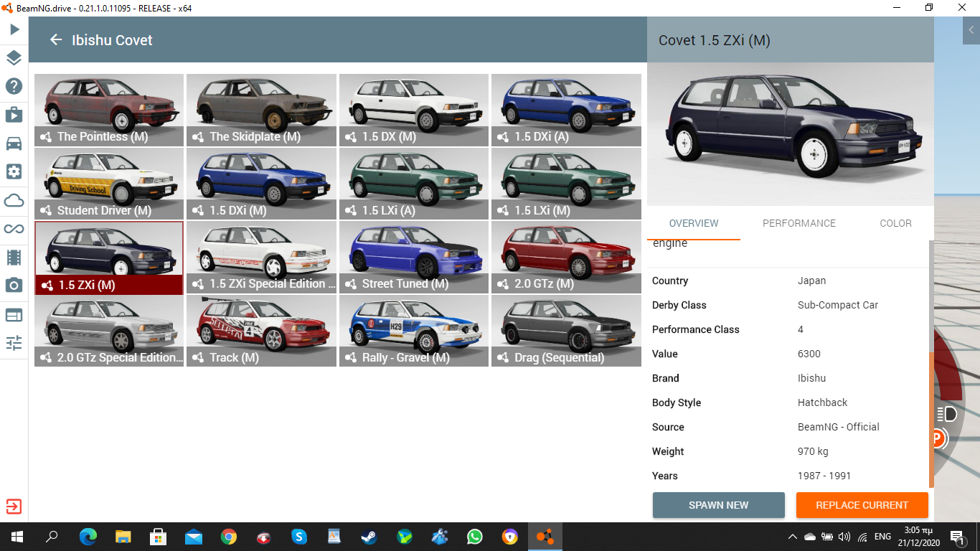Click the Covet 1.5 ZXi preview image
980x551 pixels.
coord(791,134)
